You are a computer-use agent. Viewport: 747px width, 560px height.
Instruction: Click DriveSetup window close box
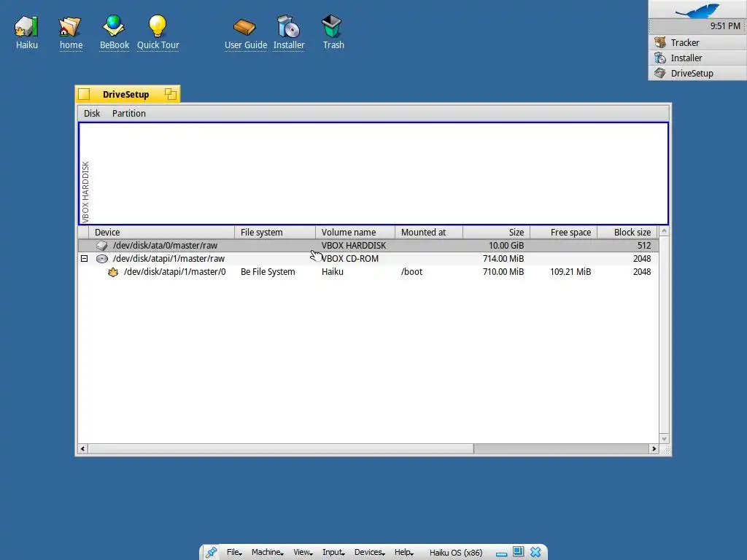click(x=84, y=94)
